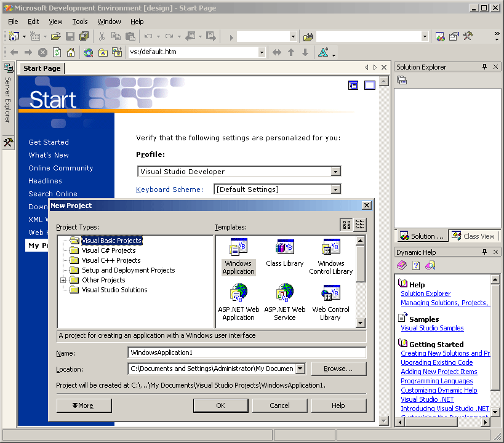Click the Paste clipboard icon
504x443 pixels.
(x=130, y=36)
